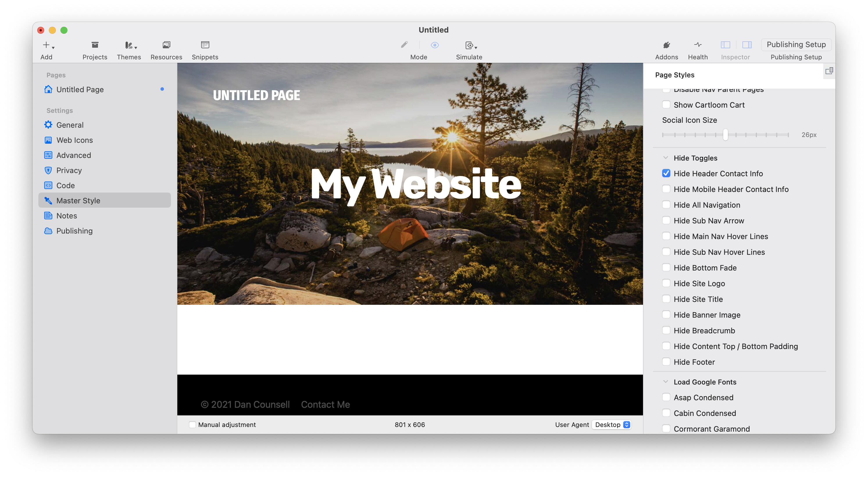The height and width of the screenshot is (477, 868).
Task: Open the User Agent Desktop dropdown
Action: [612, 424]
